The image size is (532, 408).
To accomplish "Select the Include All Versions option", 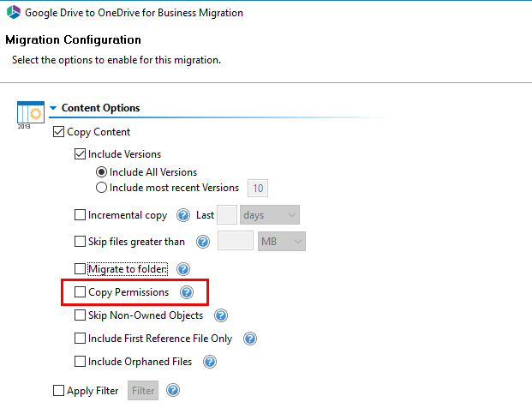I will tap(102, 172).
